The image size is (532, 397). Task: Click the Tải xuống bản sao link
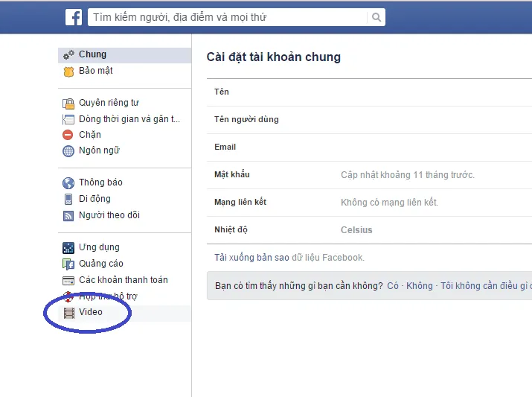click(x=251, y=258)
